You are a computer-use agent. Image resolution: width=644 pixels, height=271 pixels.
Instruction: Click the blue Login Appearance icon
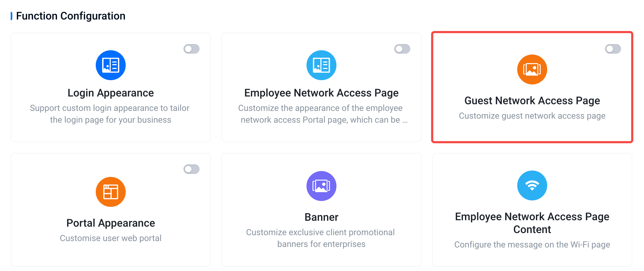tap(111, 65)
